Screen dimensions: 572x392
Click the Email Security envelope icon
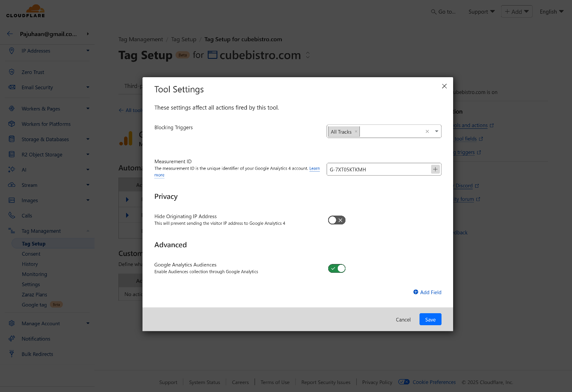tap(12, 87)
